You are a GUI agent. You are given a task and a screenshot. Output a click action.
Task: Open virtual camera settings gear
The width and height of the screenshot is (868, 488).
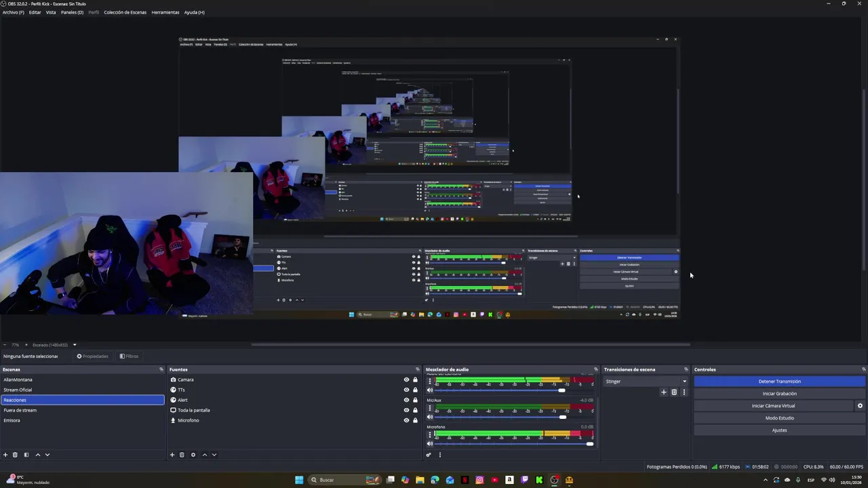[x=860, y=406]
